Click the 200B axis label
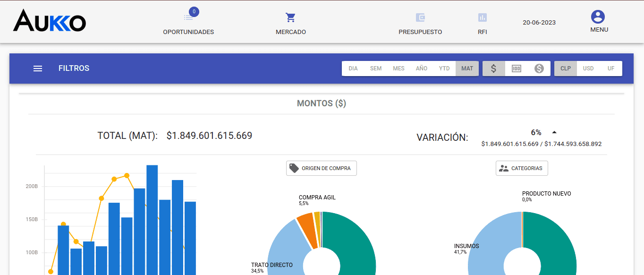 (32, 186)
